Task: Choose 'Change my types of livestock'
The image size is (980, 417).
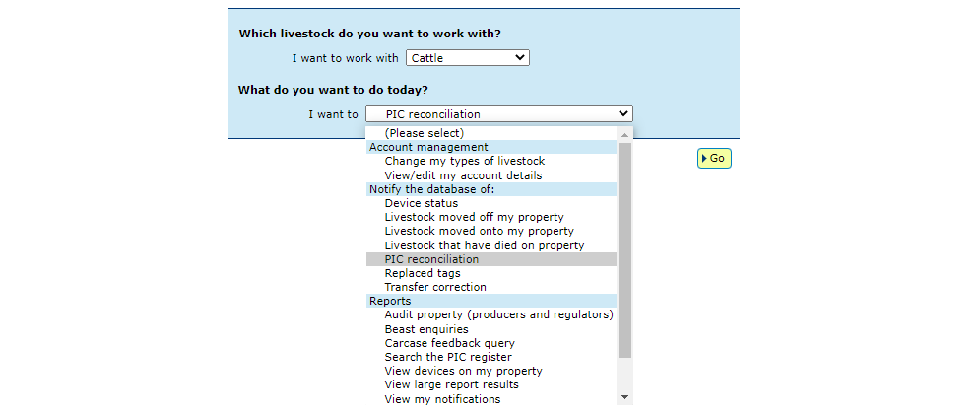Action: coord(464,161)
